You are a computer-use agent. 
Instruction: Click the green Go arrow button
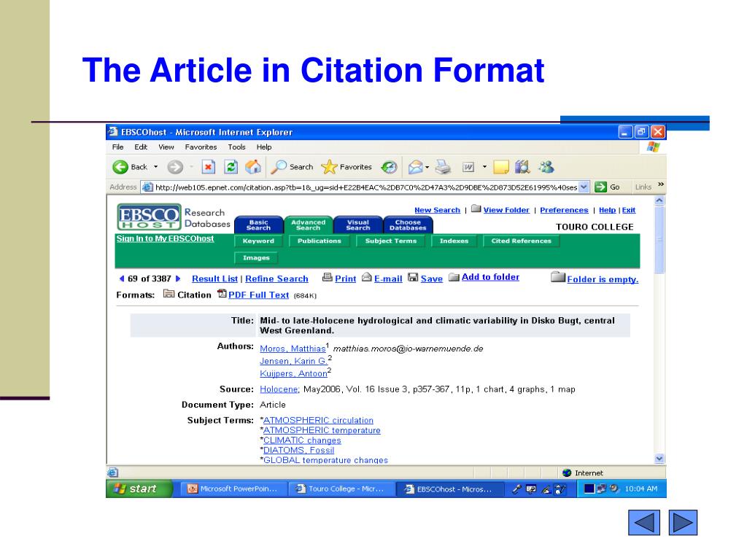pos(600,187)
